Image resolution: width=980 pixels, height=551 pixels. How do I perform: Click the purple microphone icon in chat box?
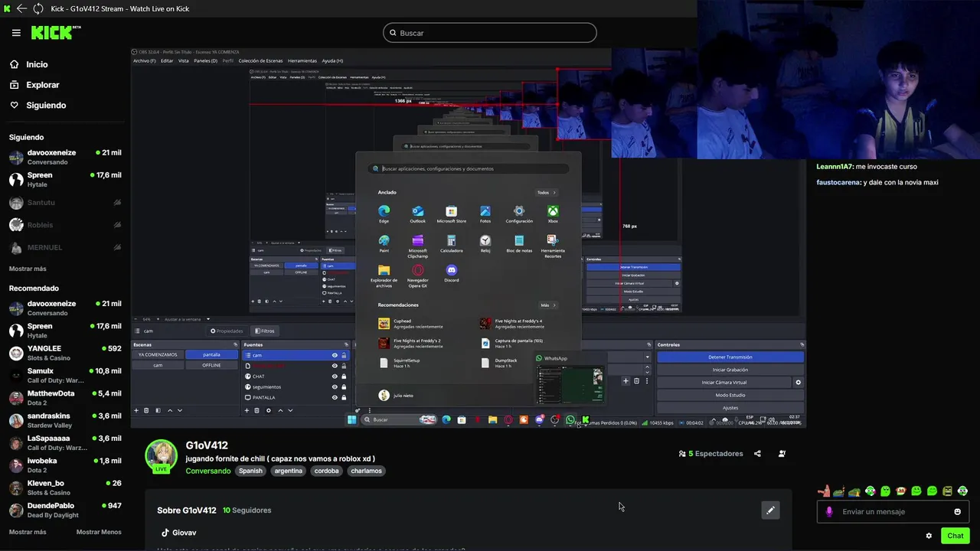(x=829, y=512)
